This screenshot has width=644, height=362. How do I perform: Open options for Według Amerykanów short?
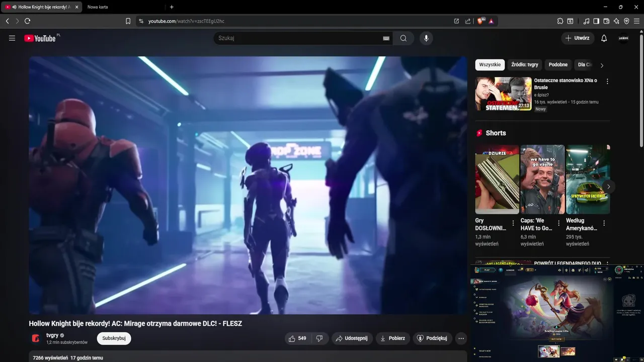(x=604, y=223)
